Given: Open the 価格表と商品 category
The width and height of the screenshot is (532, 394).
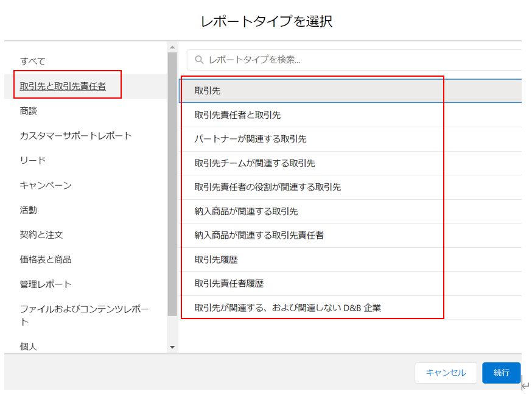Looking at the screenshot, I should pyautogui.click(x=46, y=259).
